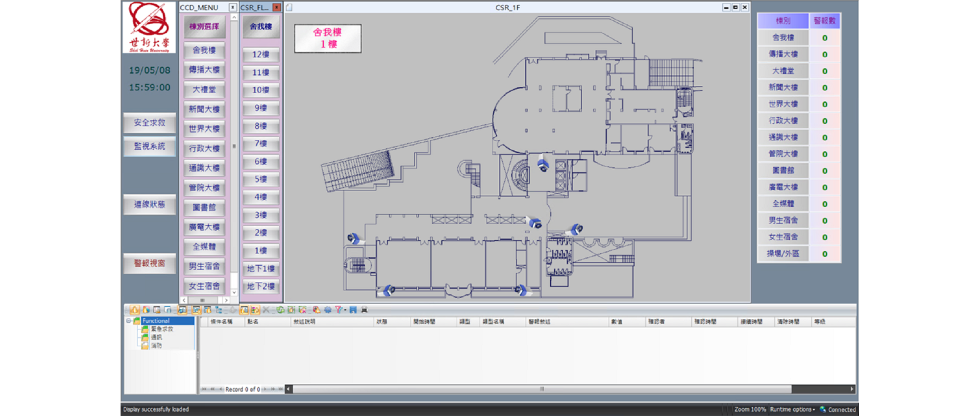Select 通訊 in the Functional tree

click(156, 337)
